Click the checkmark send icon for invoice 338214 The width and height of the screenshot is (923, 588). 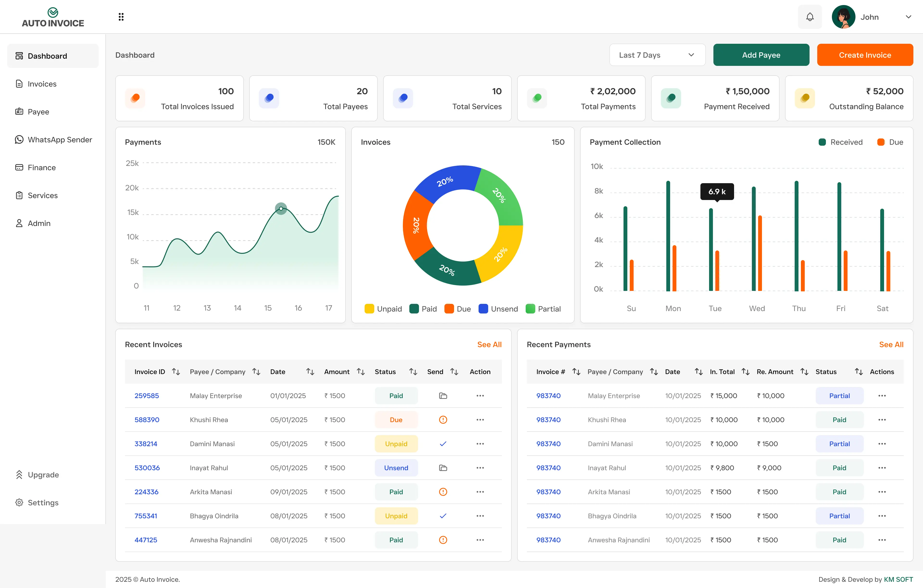443,444
